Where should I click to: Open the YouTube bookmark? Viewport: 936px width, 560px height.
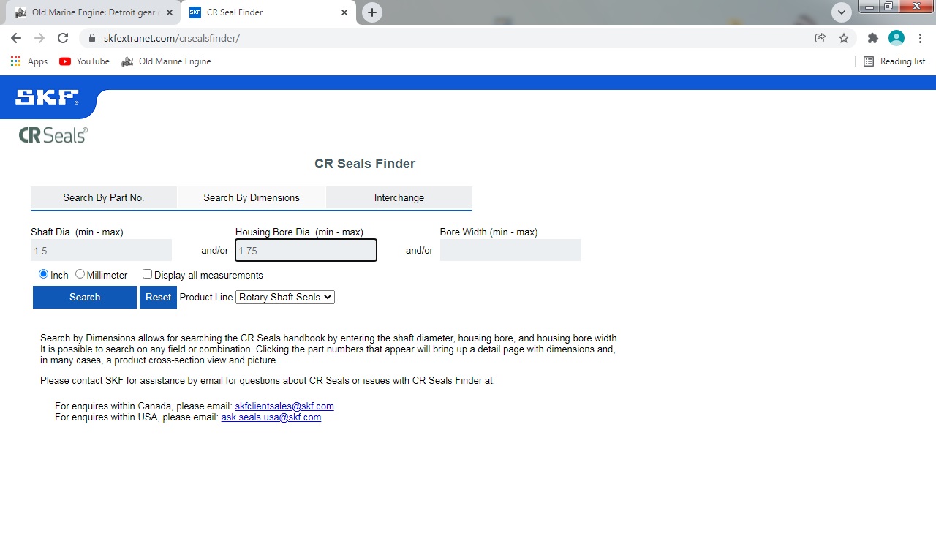pyautogui.click(x=85, y=61)
